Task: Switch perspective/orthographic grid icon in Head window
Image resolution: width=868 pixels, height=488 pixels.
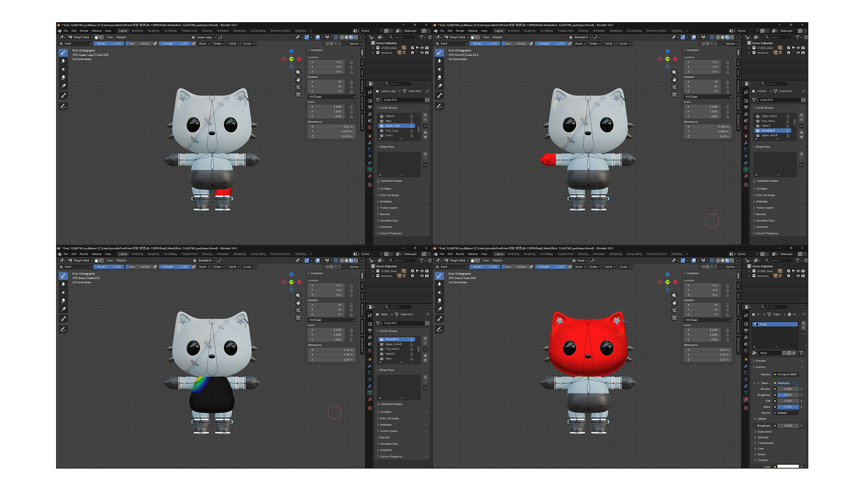Action: pyautogui.click(x=674, y=317)
